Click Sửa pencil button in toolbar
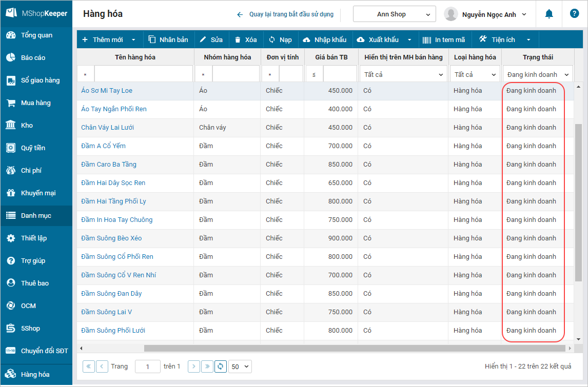 (211, 40)
